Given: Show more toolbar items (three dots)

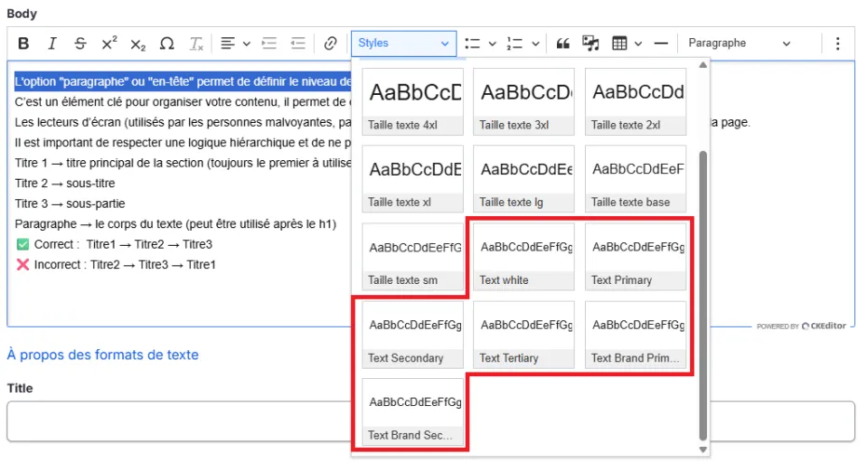Looking at the screenshot, I should 837,43.
